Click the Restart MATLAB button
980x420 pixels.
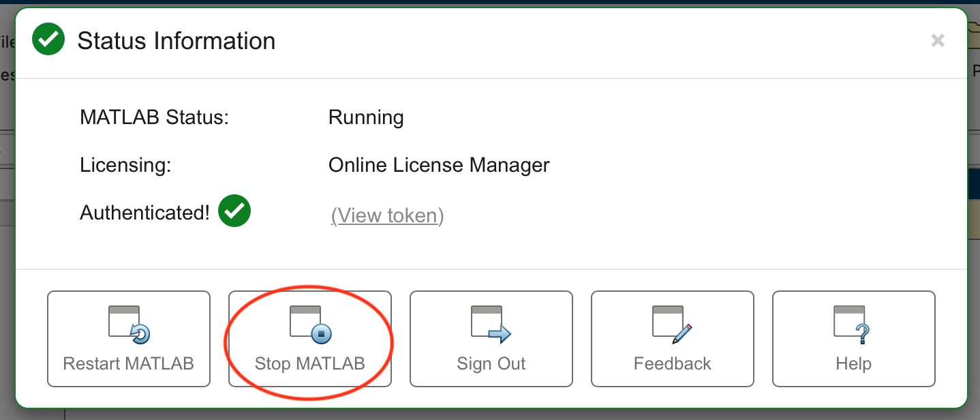tap(129, 339)
